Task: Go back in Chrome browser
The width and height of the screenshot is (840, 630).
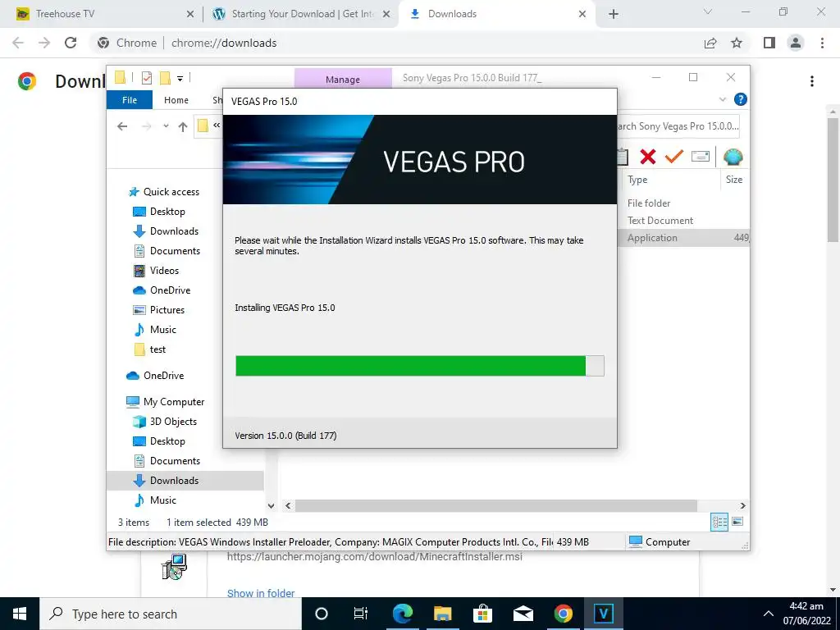Action: 18,43
